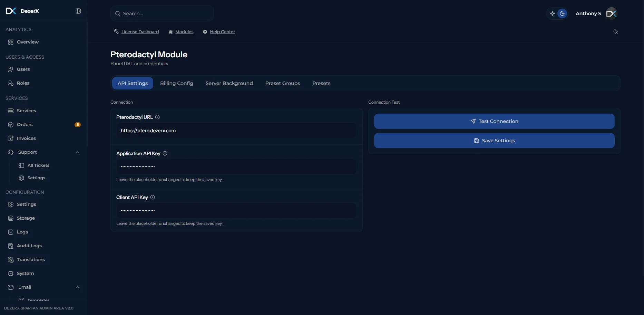Click the Translations icon
644x315 pixels.
[x=11, y=260]
